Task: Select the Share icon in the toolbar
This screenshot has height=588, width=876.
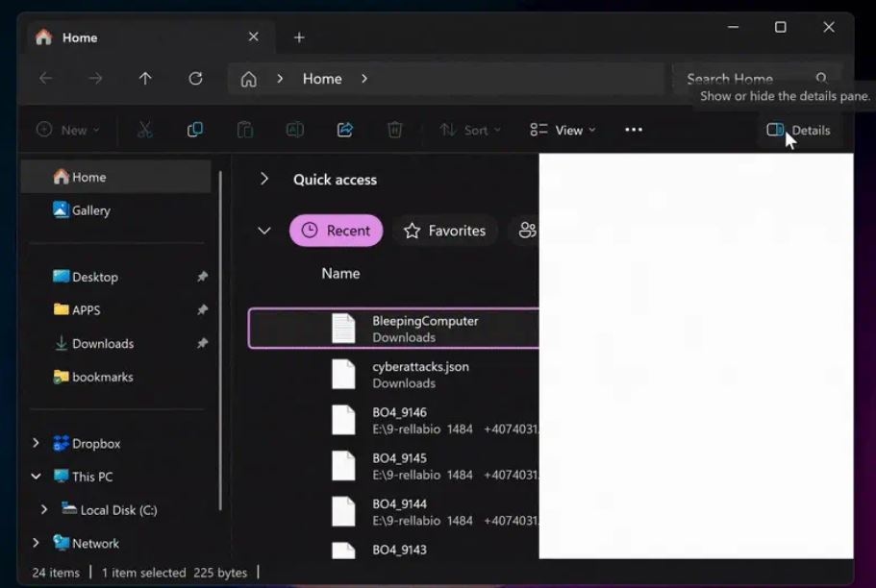Action: pyautogui.click(x=345, y=129)
